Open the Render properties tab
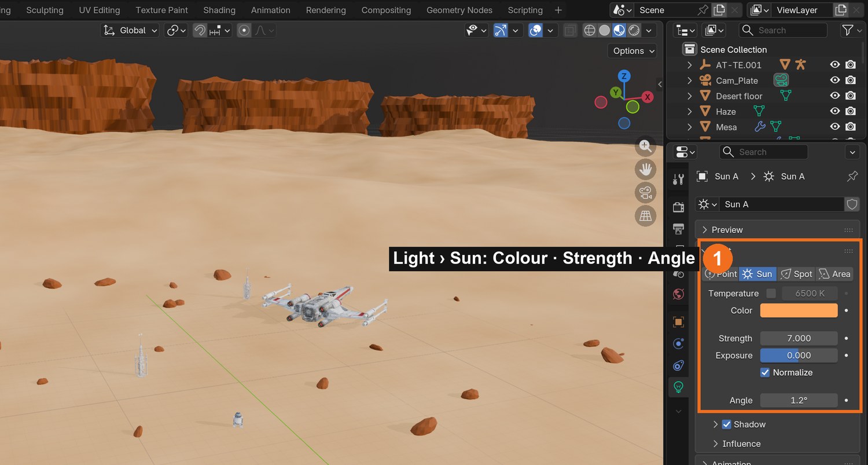The height and width of the screenshot is (465, 868). click(x=678, y=207)
